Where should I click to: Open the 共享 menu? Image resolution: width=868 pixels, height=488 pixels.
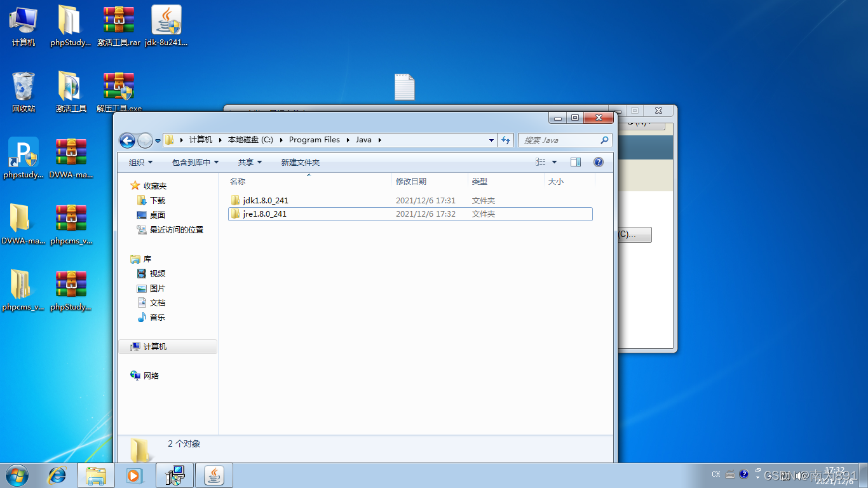(250, 162)
